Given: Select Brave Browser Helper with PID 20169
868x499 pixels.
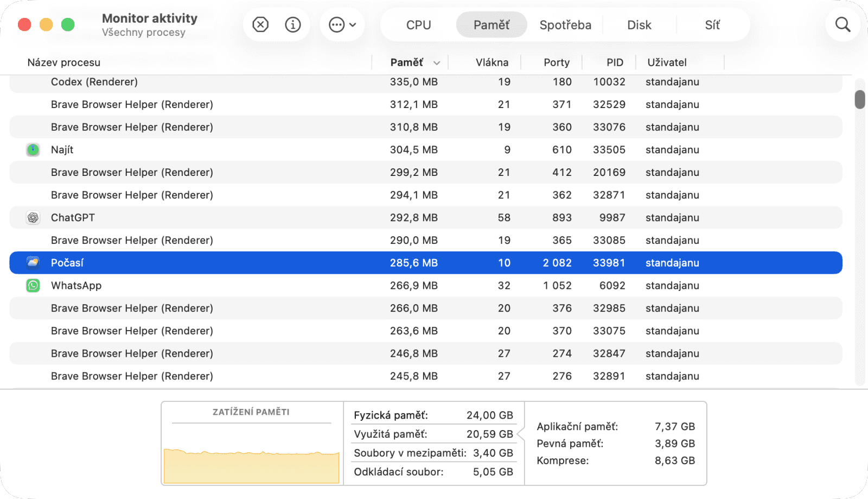Looking at the screenshot, I should click(426, 172).
